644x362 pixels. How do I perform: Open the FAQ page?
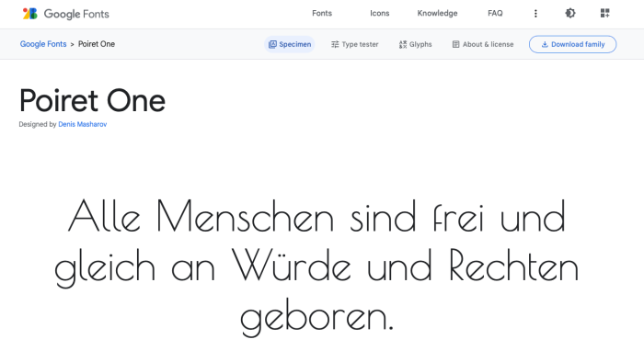pyautogui.click(x=495, y=13)
